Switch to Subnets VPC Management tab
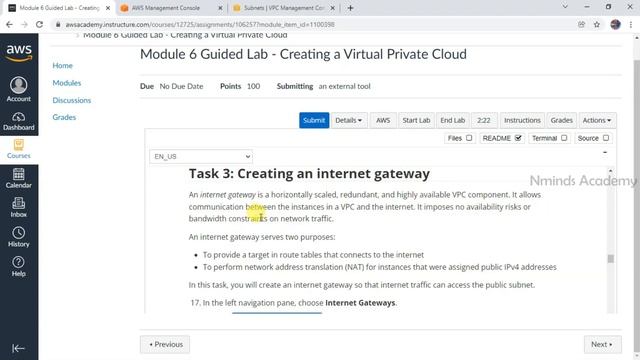Screen dimensions: 640x360 pyautogui.click(x=284, y=8)
